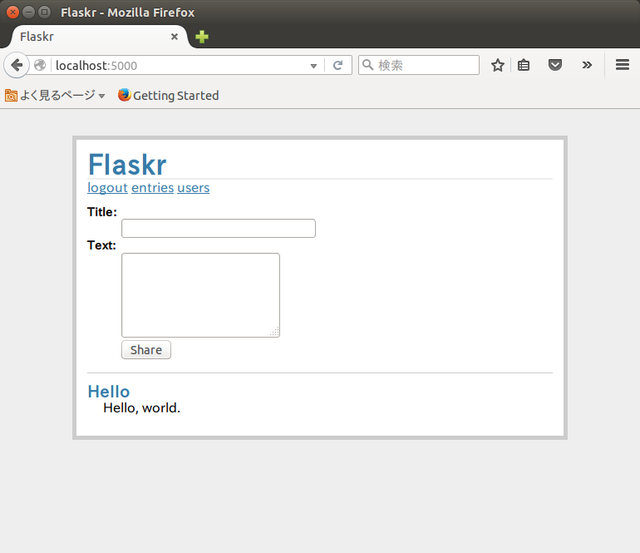
Task: Open the Firefox hamburger menu
Action: click(622, 65)
